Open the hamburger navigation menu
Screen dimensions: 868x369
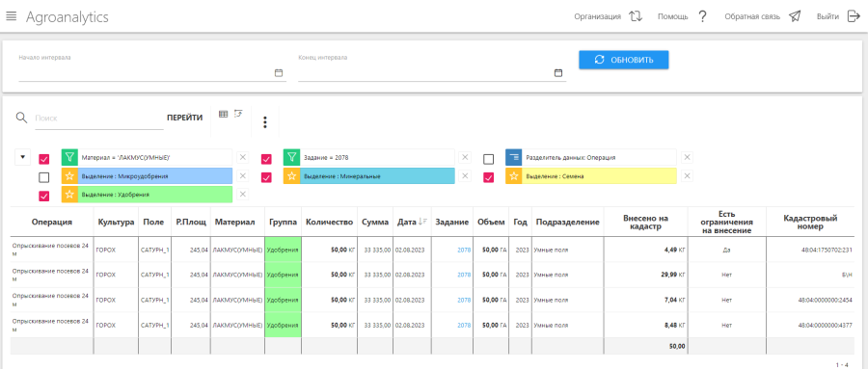(x=11, y=16)
